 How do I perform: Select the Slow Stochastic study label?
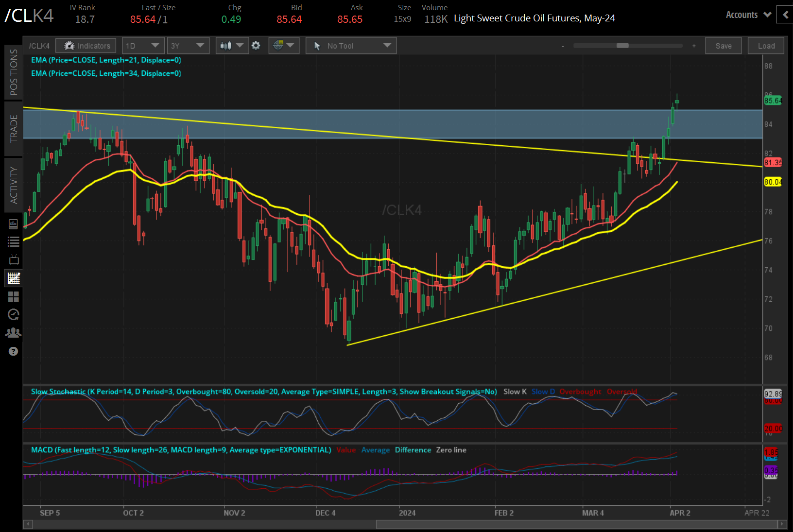point(264,392)
